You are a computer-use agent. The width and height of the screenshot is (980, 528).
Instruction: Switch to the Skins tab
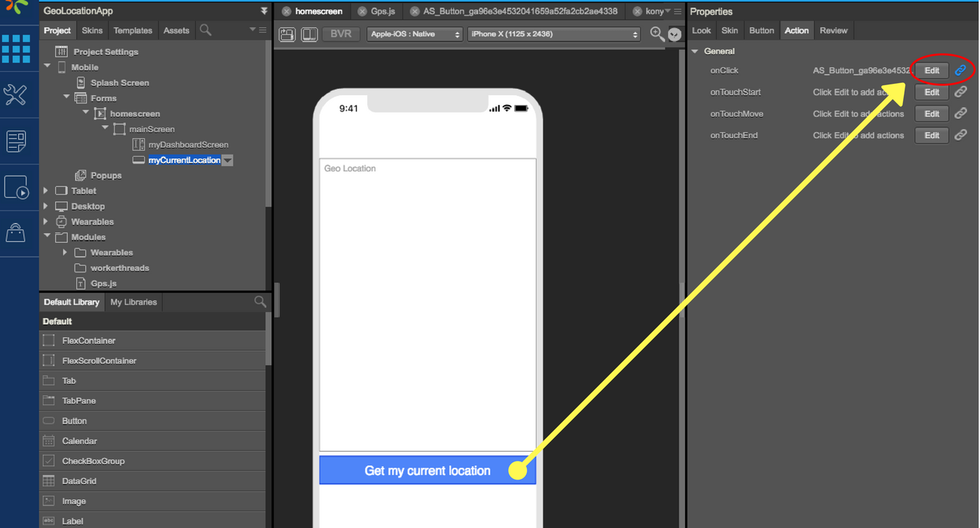[x=92, y=30]
